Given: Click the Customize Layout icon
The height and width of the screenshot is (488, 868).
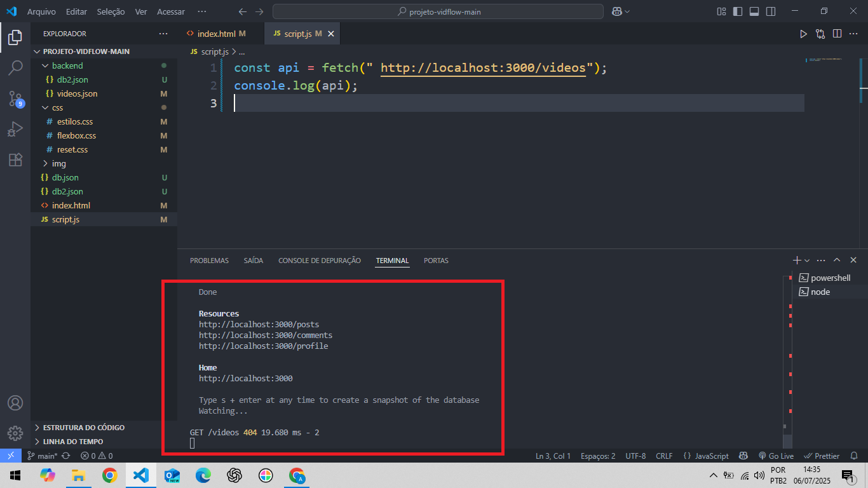Looking at the screenshot, I should 721,11.
